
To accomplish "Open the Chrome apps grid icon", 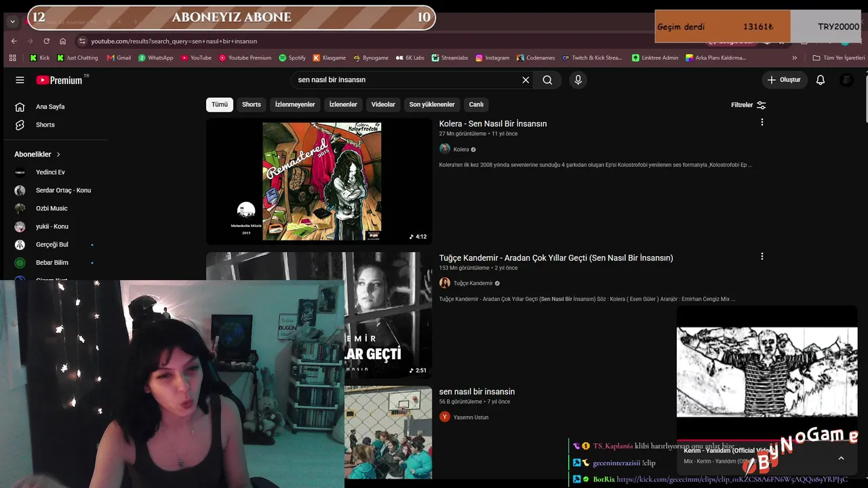I will pos(12,58).
